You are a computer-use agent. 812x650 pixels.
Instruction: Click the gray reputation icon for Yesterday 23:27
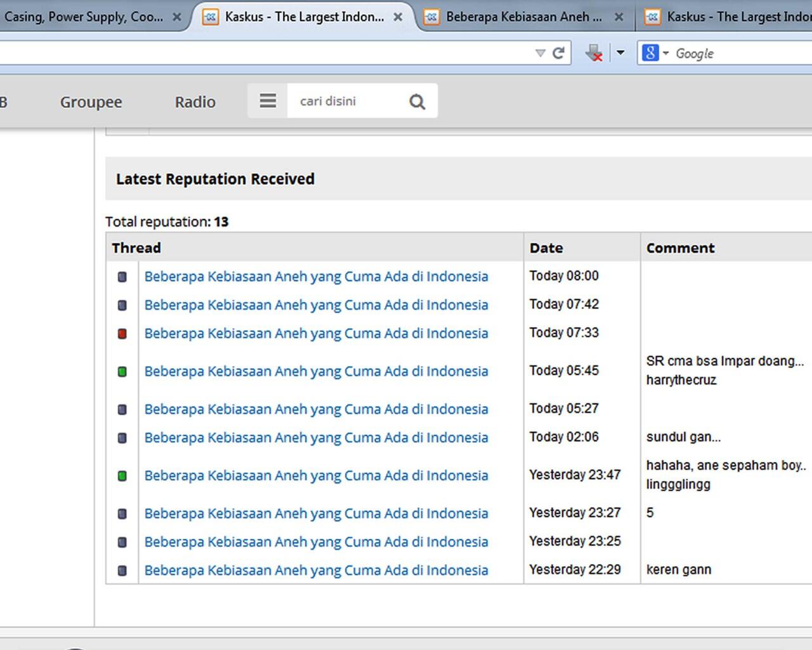122,514
